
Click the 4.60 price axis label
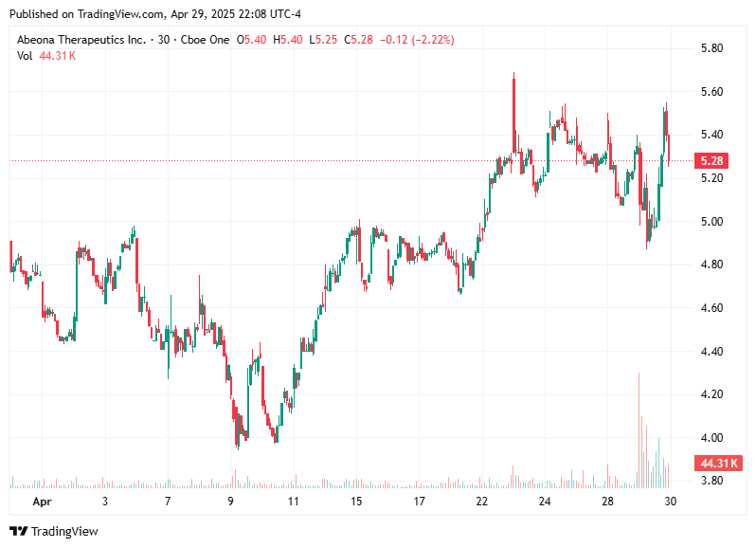pos(711,308)
